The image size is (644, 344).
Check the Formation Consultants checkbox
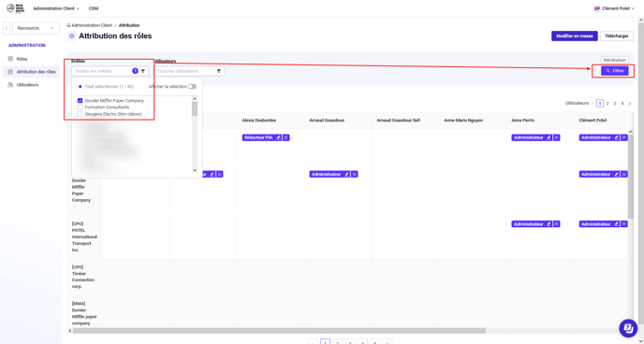[x=80, y=107]
